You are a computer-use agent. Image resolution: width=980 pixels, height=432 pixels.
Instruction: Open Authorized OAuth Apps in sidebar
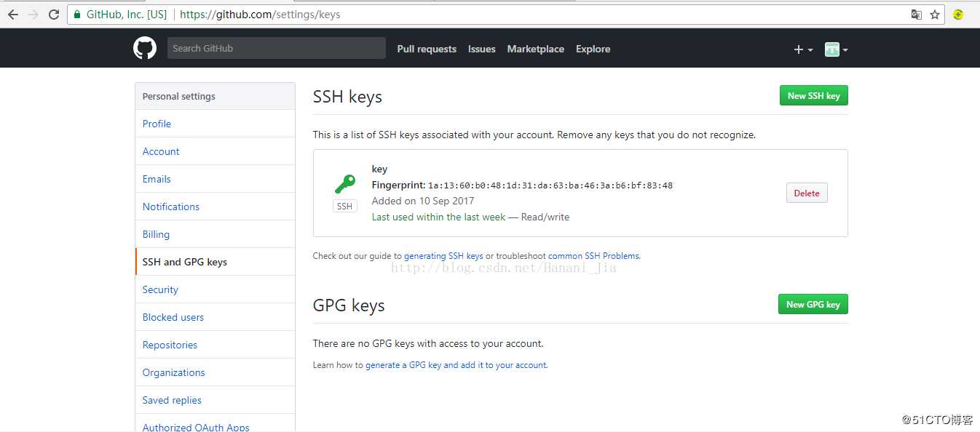point(215,425)
